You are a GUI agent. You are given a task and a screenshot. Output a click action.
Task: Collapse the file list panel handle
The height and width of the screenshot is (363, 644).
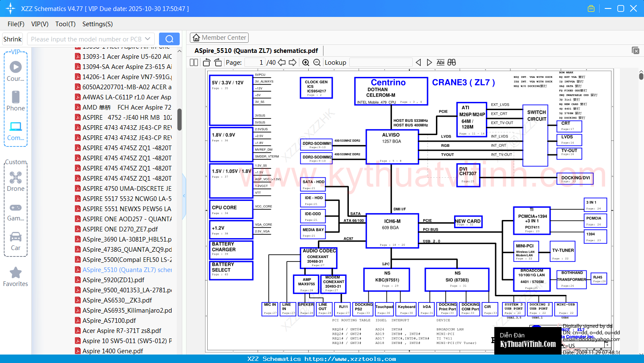point(184,195)
